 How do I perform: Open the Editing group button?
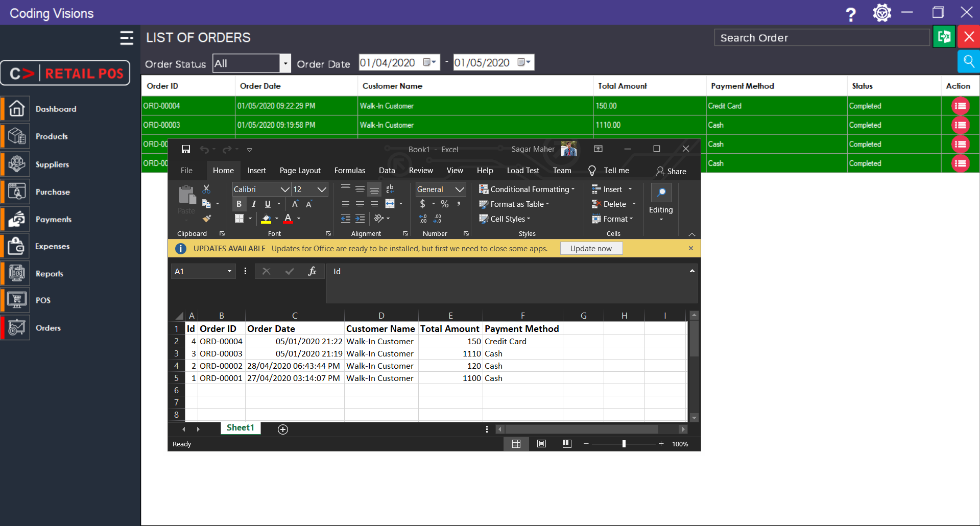(661, 203)
